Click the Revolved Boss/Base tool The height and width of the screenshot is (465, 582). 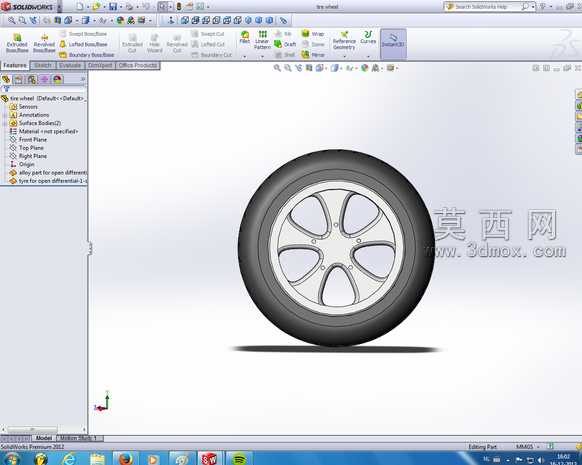[44, 43]
